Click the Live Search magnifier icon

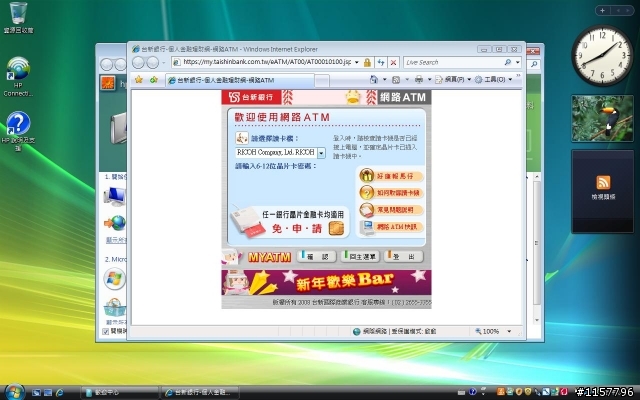tap(507, 62)
